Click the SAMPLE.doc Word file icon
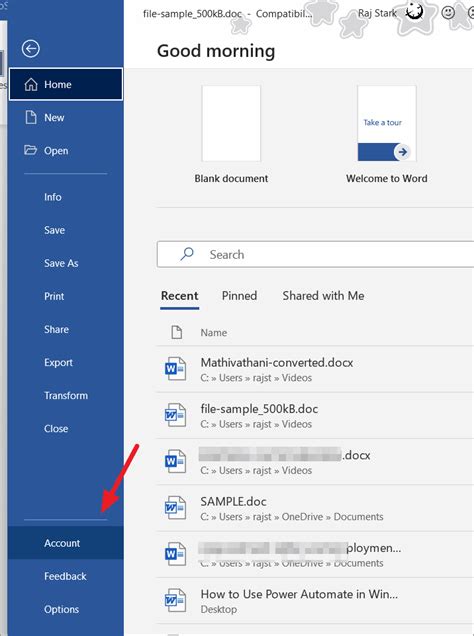This screenshot has width=474, height=636. (175, 508)
